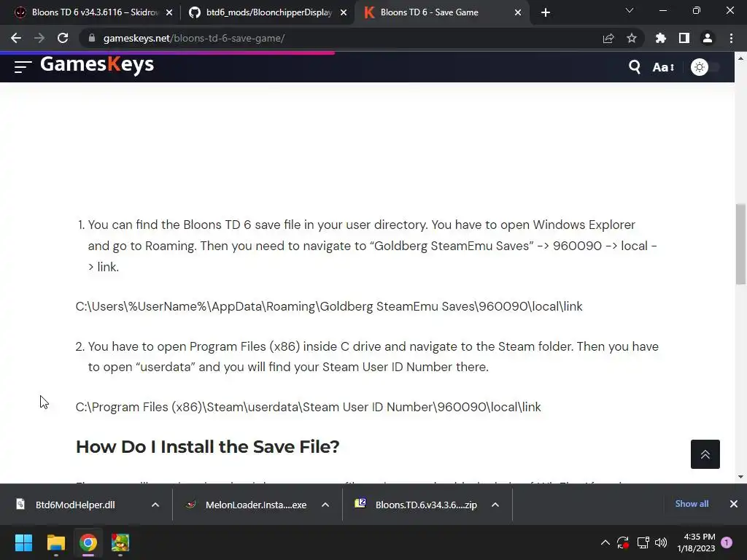Click the scrollbar up arrow
Viewport: 747px width, 560px height.
click(x=740, y=58)
